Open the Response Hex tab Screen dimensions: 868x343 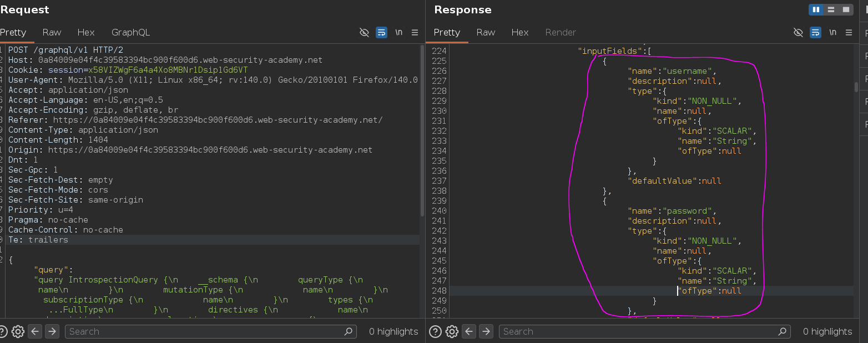pos(520,32)
